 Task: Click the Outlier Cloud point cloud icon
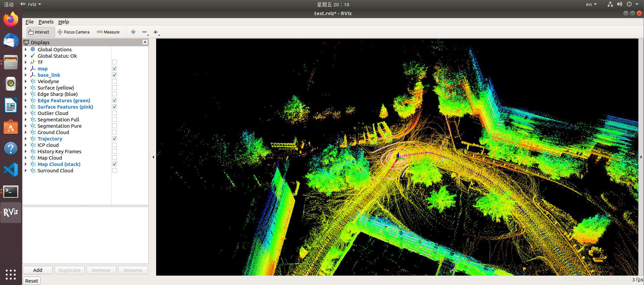(x=33, y=113)
